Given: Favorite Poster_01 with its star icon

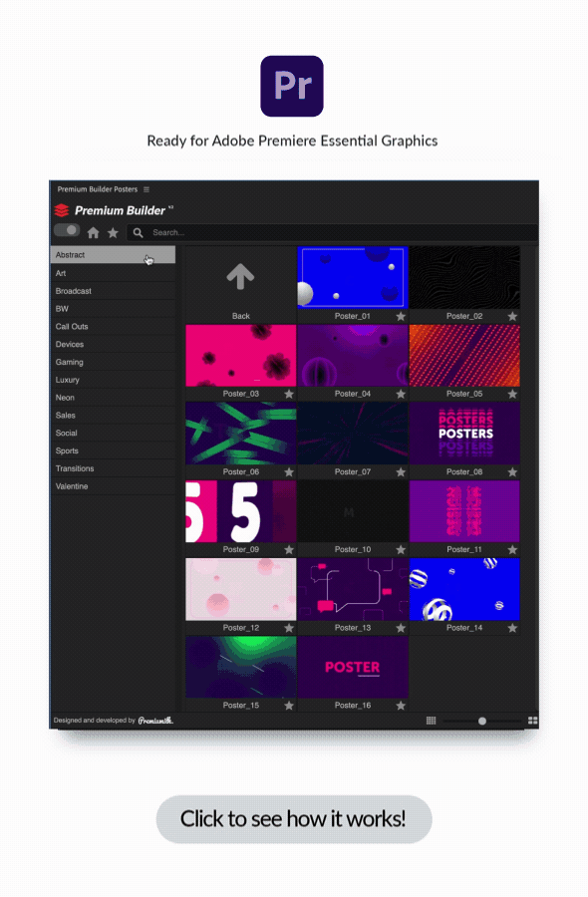Looking at the screenshot, I should click(401, 316).
